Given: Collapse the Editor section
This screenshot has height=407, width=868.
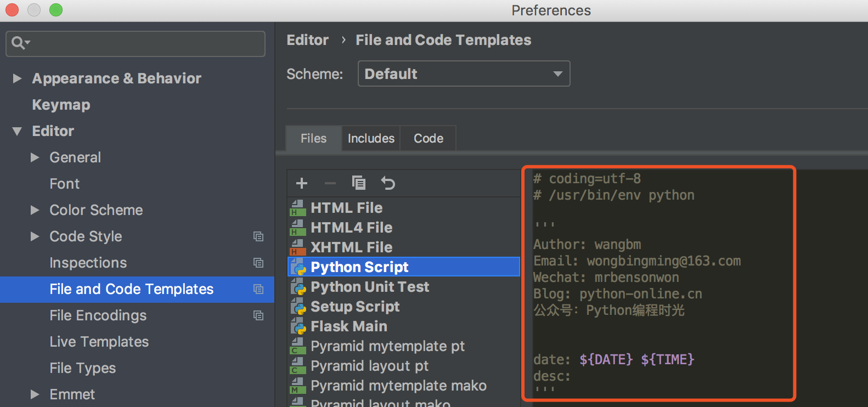Looking at the screenshot, I should click(17, 131).
